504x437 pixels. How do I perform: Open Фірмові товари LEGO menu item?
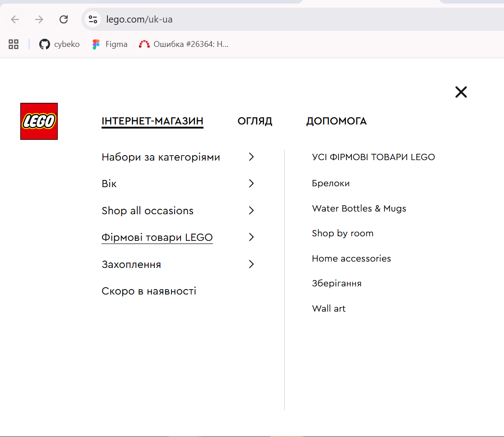[157, 237]
